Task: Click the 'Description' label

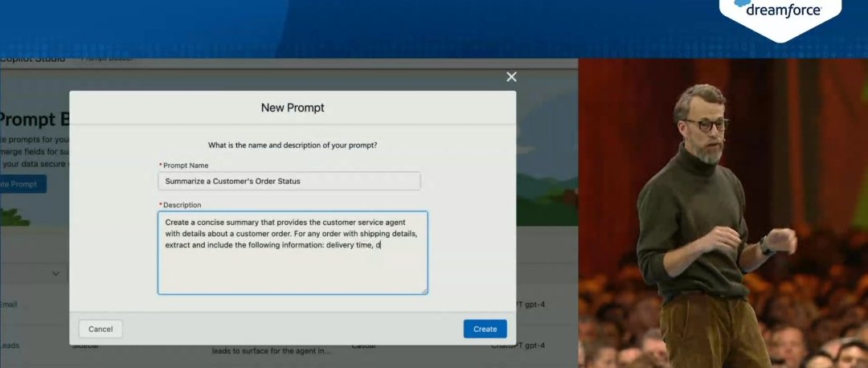Action: (182, 205)
